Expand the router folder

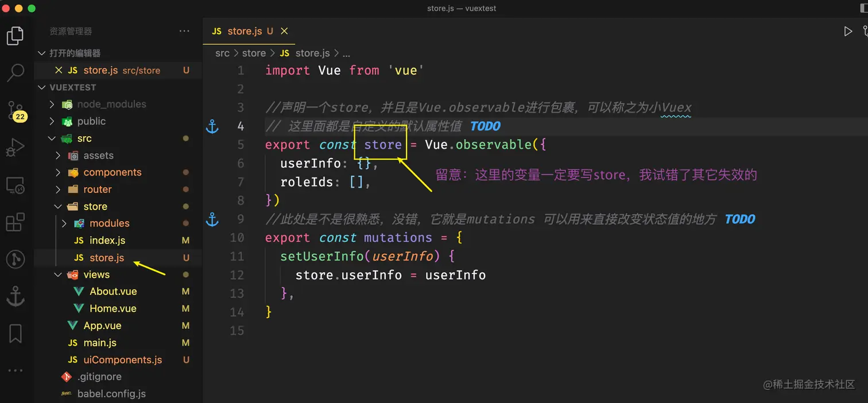point(58,189)
